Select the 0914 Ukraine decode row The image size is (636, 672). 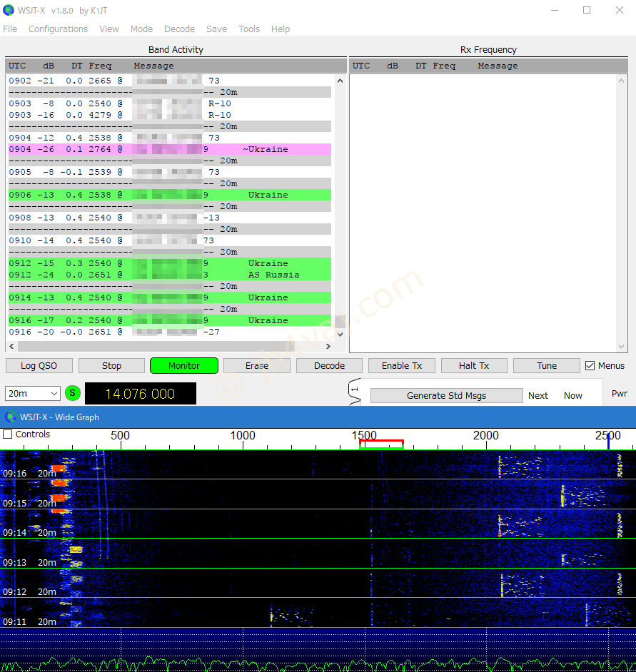point(170,297)
